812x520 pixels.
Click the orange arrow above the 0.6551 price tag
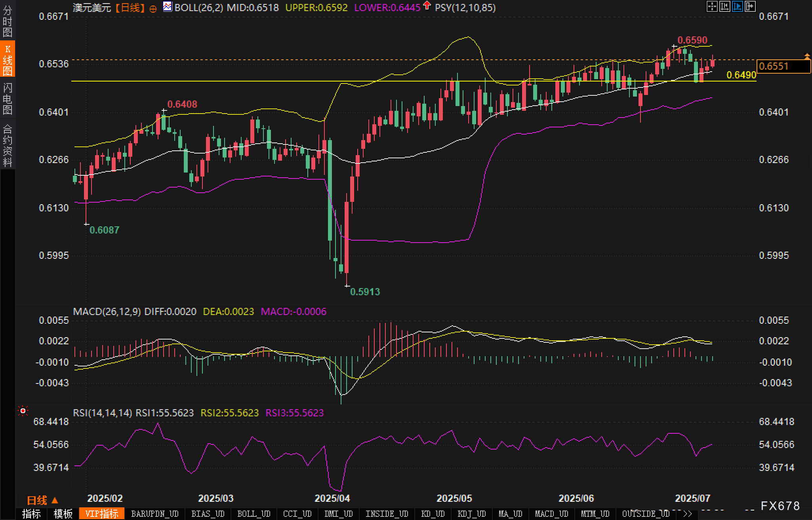tap(806, 56)
